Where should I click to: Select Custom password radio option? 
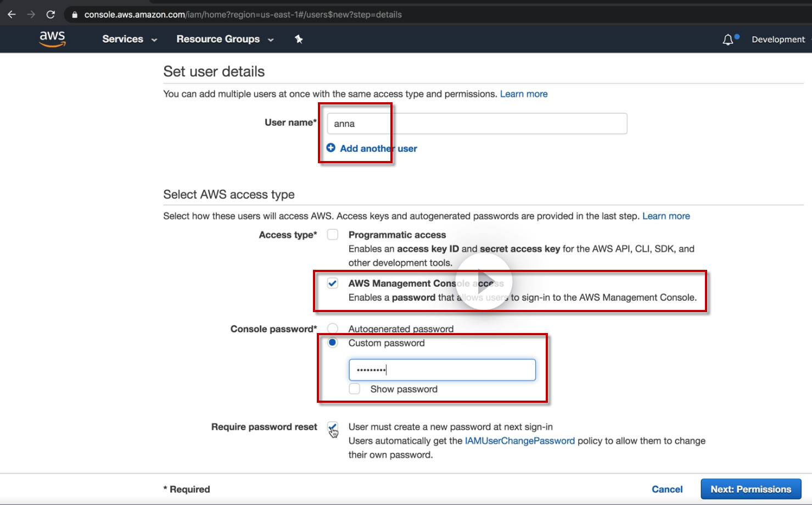tap(333, 343)
